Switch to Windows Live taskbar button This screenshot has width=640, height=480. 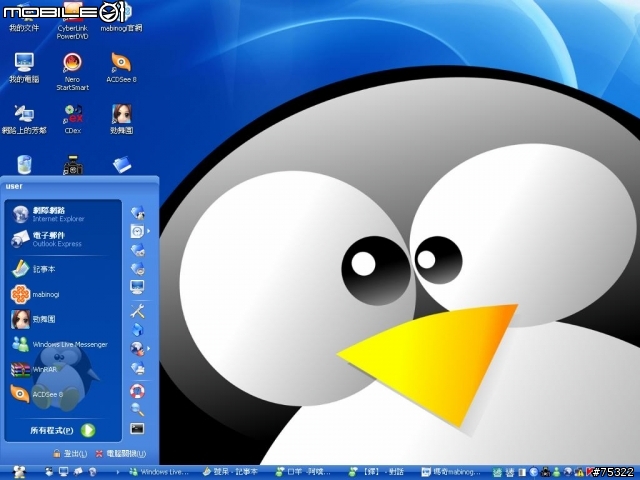coord(159,472)
